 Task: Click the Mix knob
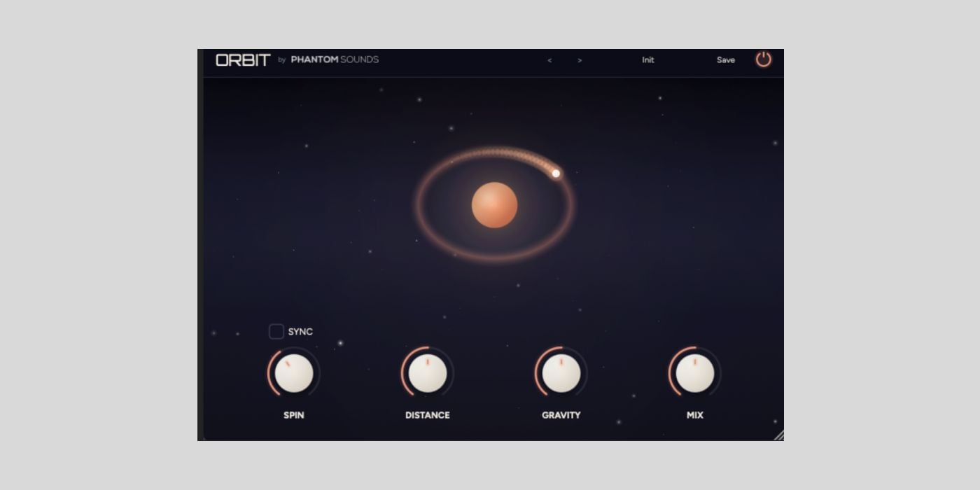click(x=695, y=373)
